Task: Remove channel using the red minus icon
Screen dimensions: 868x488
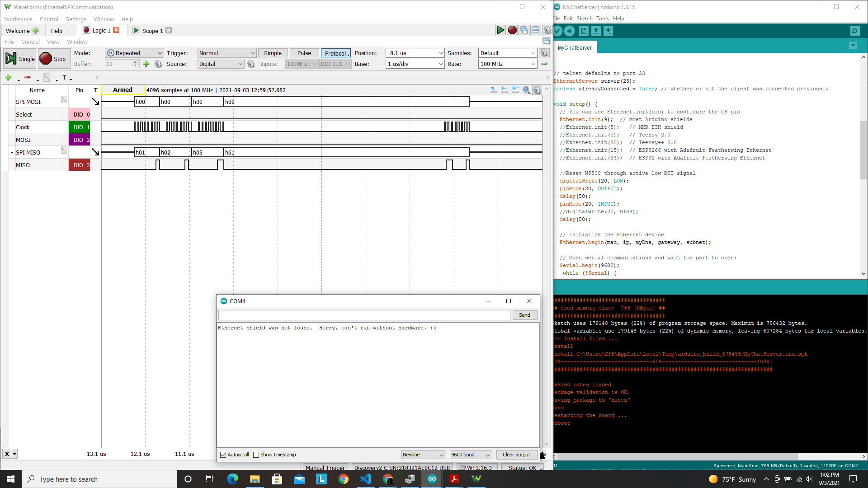Action: point(27,78)
